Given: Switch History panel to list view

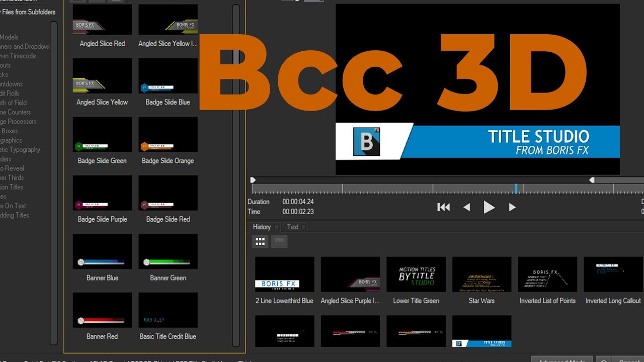Looking at the screenshot, I should [279, 242].
